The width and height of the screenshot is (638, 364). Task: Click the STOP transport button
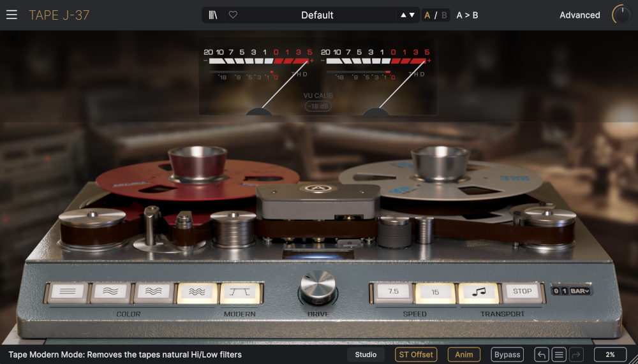pos(522,293)
